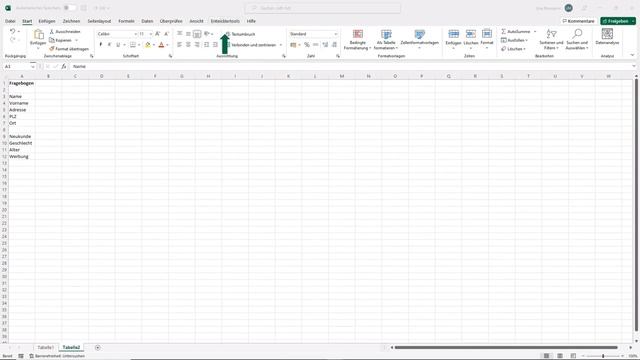
Task: Click the Textumbruch button
Action: [240, 34]
